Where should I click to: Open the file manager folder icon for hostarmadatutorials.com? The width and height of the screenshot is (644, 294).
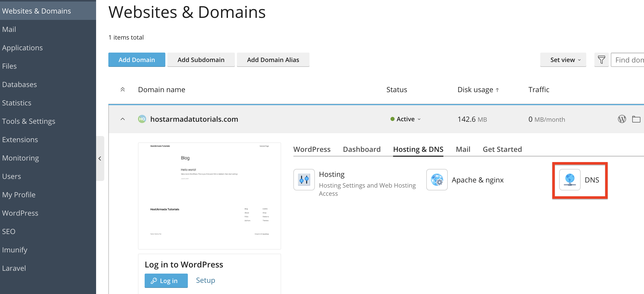point(637,119)
